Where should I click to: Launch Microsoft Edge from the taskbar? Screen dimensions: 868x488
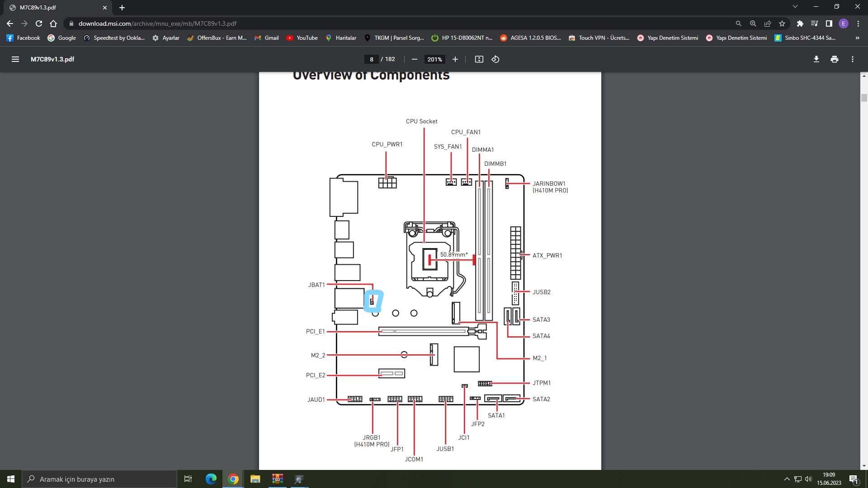(x=211, y=479)
